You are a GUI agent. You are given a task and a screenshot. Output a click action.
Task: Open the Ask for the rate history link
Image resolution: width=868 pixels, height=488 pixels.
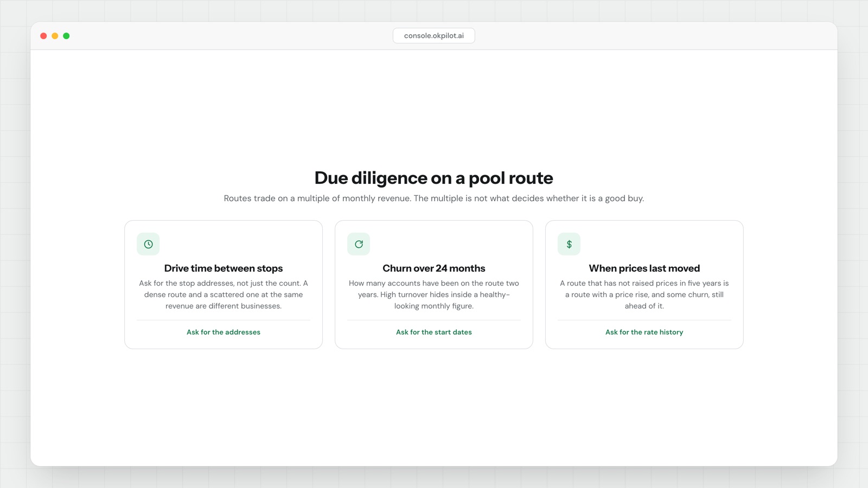(644, 332)
